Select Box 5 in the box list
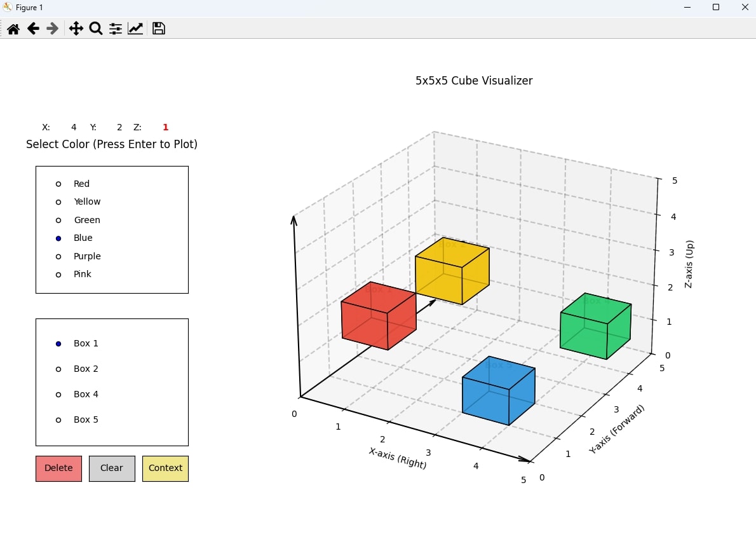 [58, 420]
